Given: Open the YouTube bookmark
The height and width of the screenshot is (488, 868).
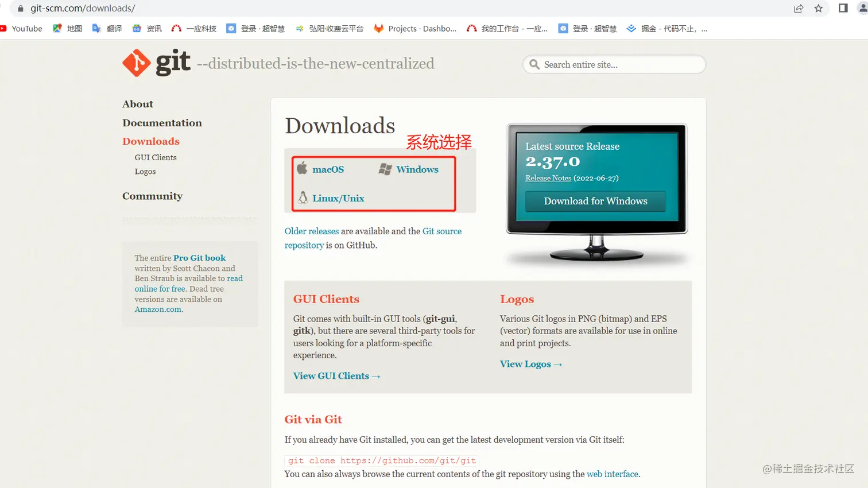Looking at the screenshot, I should pyautogui.click(x=22, y=29).
